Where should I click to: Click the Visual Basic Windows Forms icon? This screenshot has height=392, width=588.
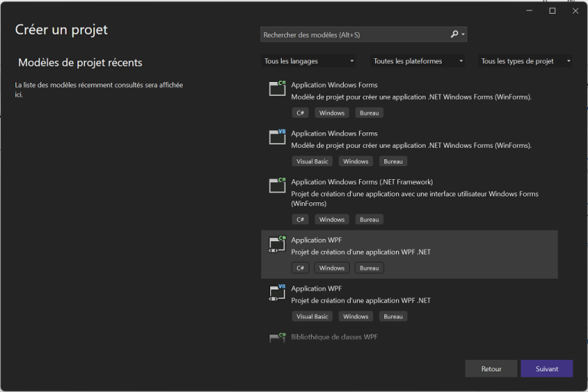point(277,137)
